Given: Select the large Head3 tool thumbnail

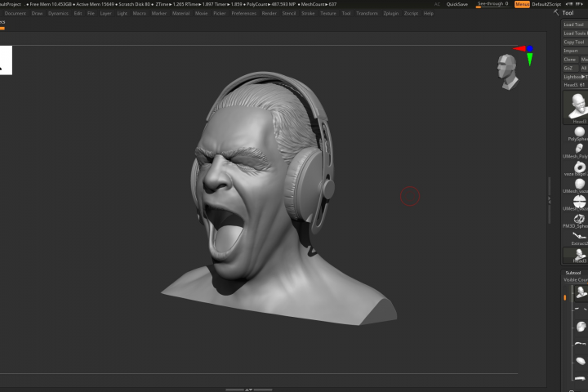Looking at the screenshot, I should [x=577, y=106].
